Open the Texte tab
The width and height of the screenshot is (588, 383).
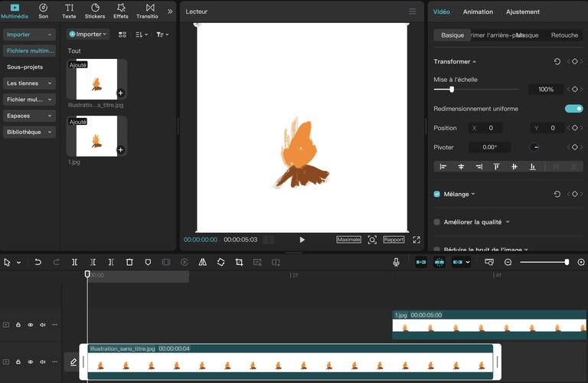[69, 11]
